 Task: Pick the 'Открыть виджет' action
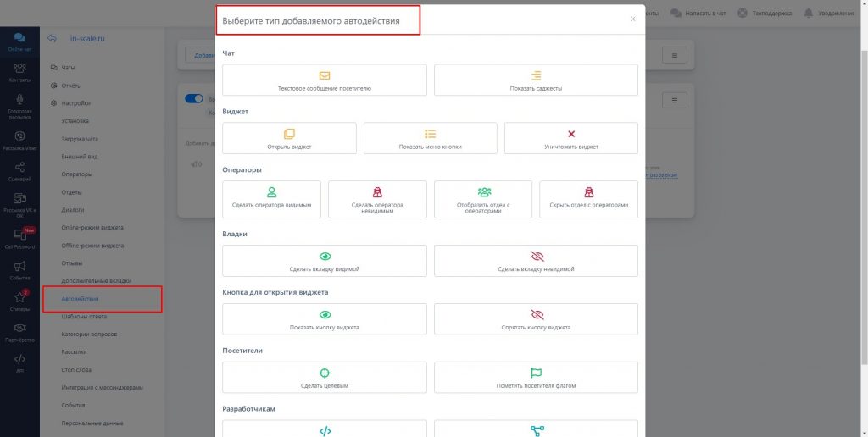(x=289, y=138)
